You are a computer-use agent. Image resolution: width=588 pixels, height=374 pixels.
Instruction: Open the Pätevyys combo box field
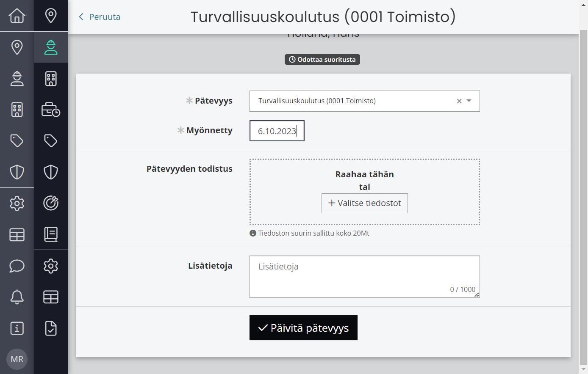365,101
